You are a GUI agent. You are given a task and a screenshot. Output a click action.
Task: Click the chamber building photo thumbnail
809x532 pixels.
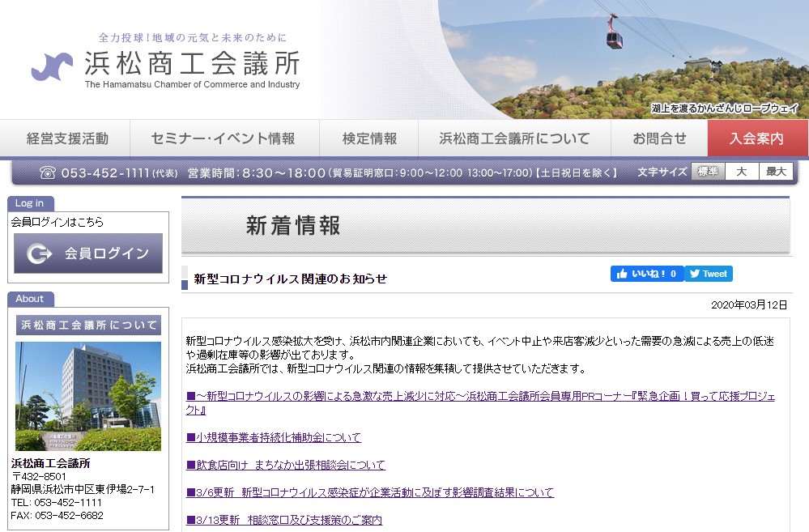point(88,396)
